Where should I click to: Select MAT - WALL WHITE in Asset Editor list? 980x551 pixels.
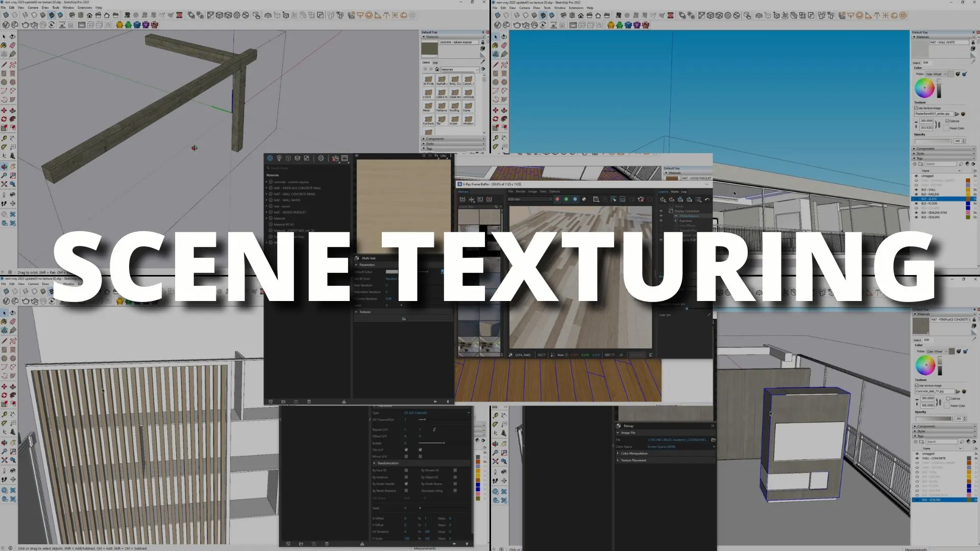click(287, 200)
